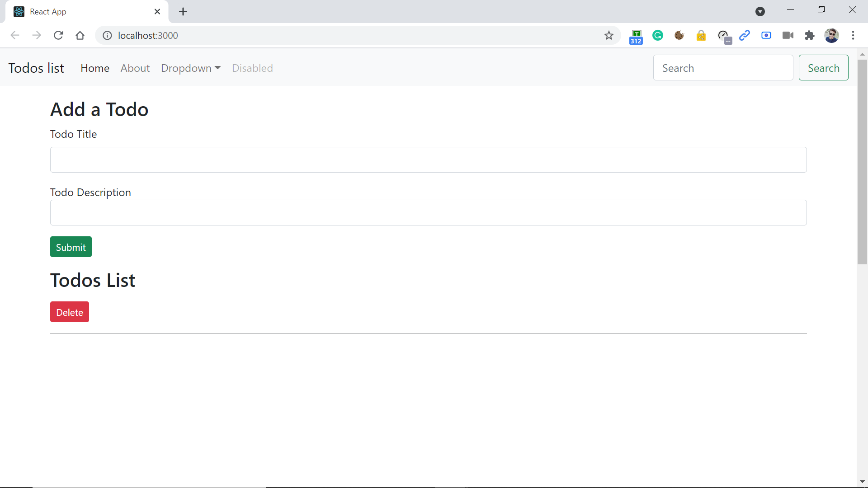
Task: Click the outlined Search button
Action: [x=823, y=68]
